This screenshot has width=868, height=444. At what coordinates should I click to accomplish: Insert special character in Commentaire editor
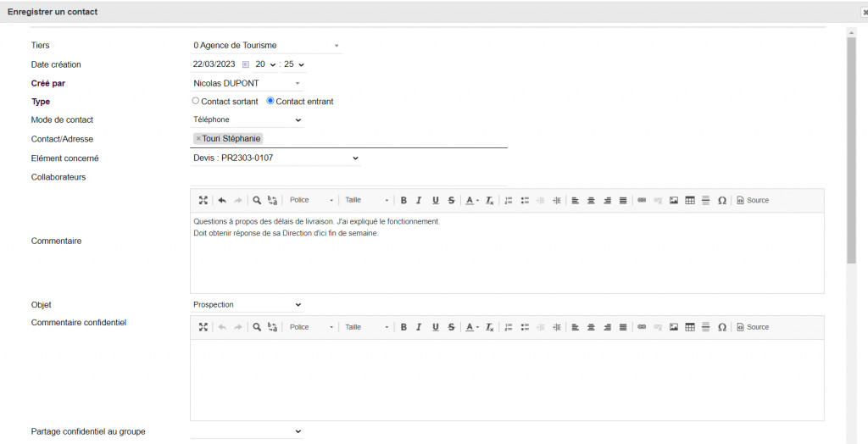coord(722,201)
